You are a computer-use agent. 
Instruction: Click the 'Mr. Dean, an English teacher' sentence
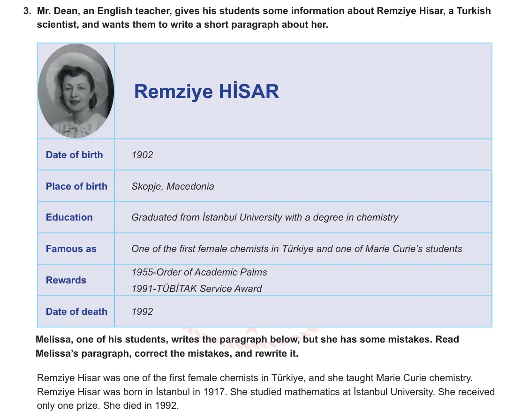tap(264, 18)
